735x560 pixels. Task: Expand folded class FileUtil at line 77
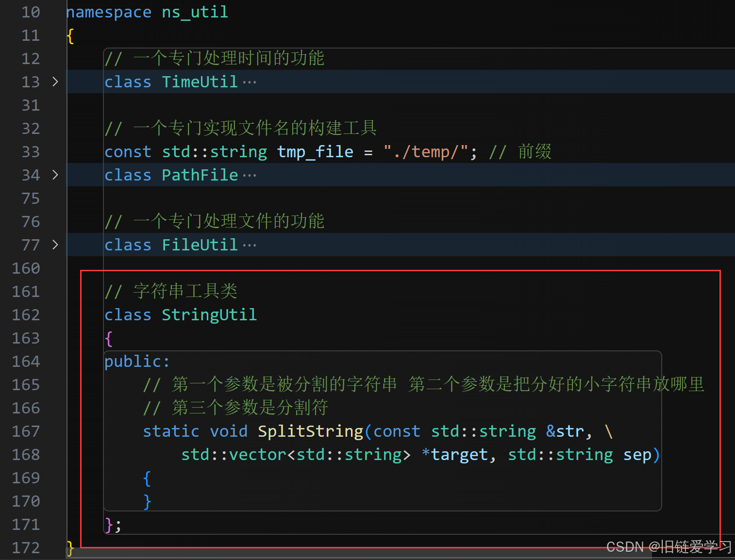55,245
